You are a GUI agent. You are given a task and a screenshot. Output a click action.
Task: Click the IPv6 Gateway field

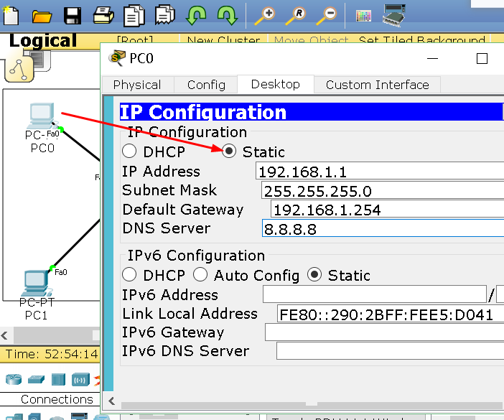pyautogui.click(x=384, y=332)
